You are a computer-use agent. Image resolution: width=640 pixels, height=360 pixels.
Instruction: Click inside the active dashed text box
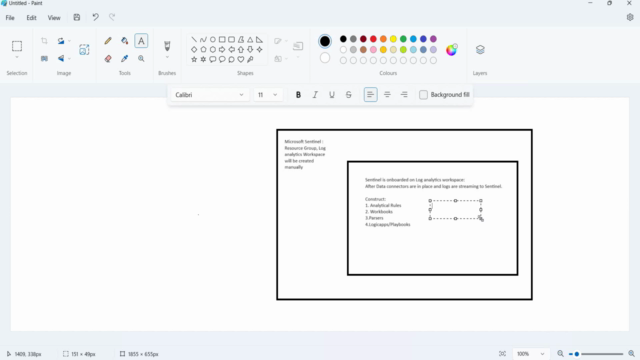[455, 209]
